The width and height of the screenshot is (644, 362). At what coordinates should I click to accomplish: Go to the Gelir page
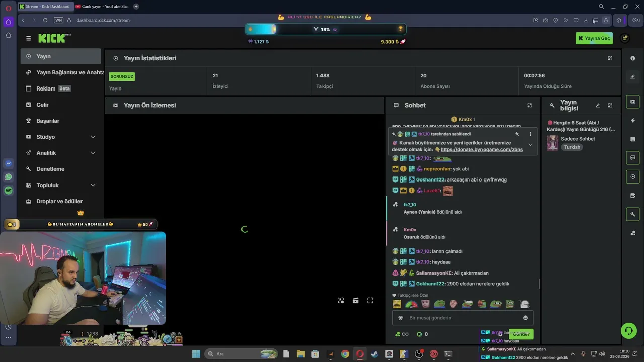click(61, 105)
